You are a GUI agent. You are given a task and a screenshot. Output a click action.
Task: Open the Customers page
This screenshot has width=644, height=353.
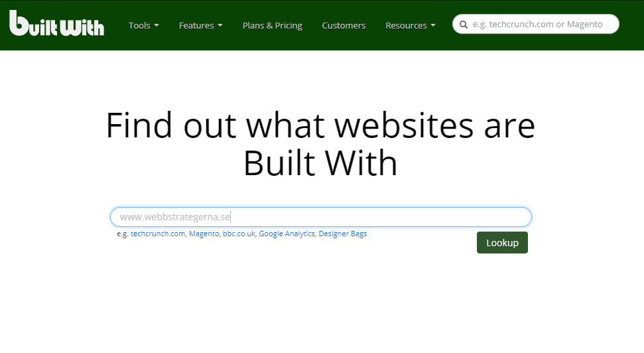pos(344,25)
